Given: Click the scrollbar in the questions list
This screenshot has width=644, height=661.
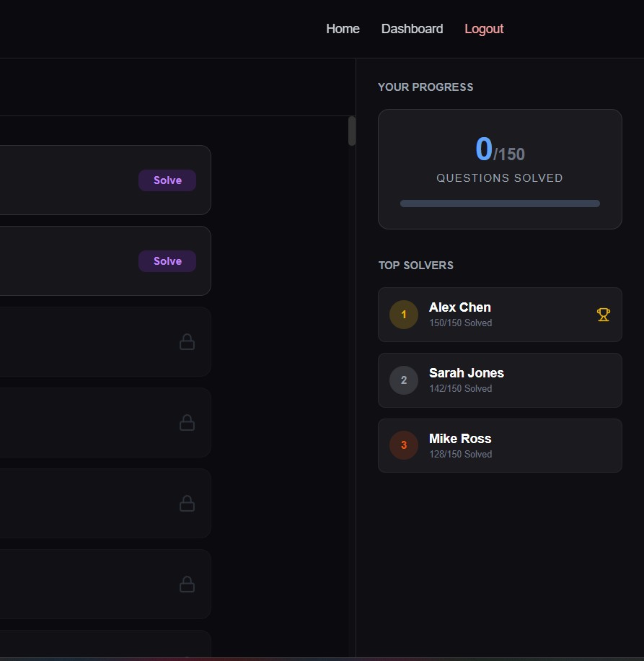Looking at the screenshot, I should [352, 131].
